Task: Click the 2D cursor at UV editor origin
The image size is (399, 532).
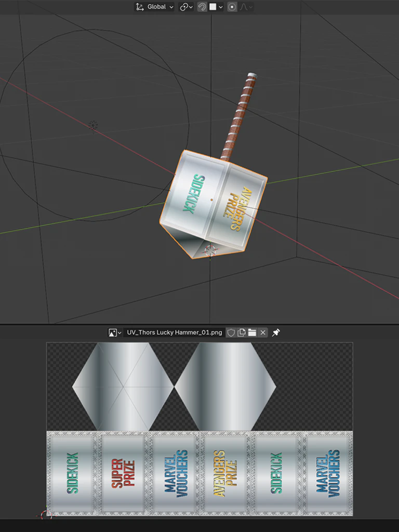Action: point(46,515)
